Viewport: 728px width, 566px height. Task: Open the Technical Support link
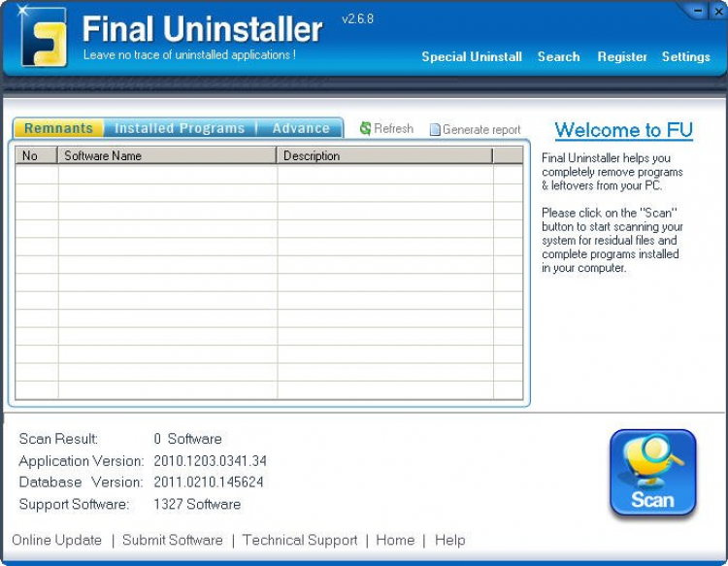click(300, 540)
